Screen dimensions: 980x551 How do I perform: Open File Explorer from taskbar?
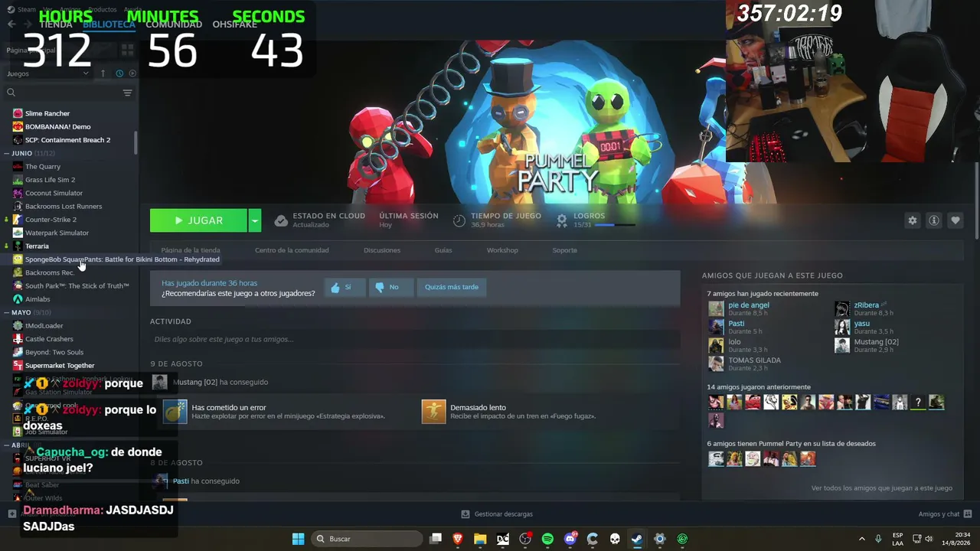click(x=480, y=539)
